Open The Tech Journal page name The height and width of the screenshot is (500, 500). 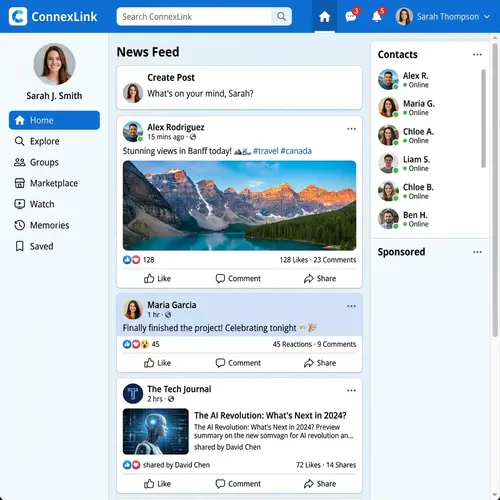(x=179, y=389)
